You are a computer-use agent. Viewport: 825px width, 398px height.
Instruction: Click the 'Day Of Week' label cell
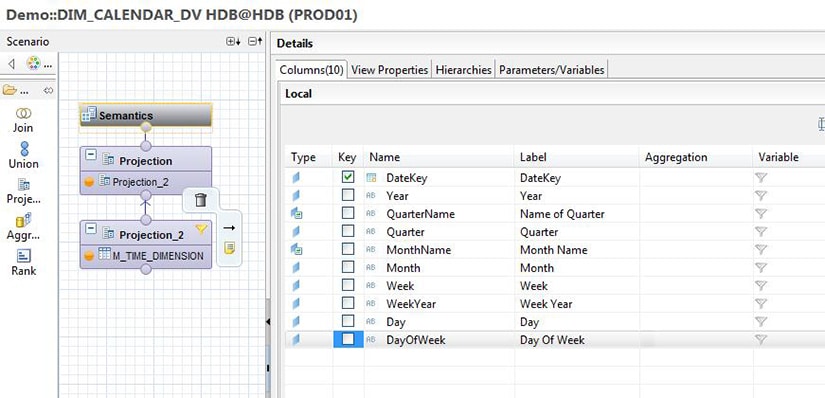[552, 340]
